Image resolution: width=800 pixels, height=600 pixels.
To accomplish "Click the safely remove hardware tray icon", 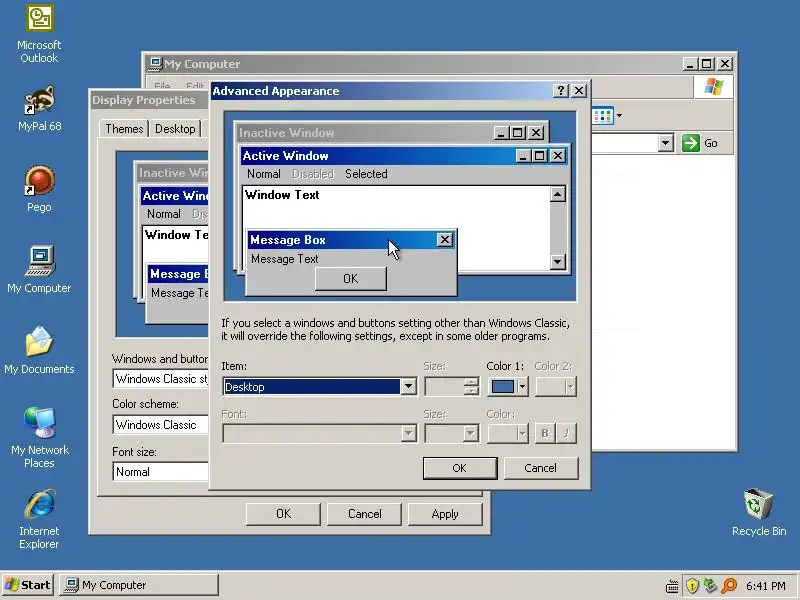I will [710, 585].
